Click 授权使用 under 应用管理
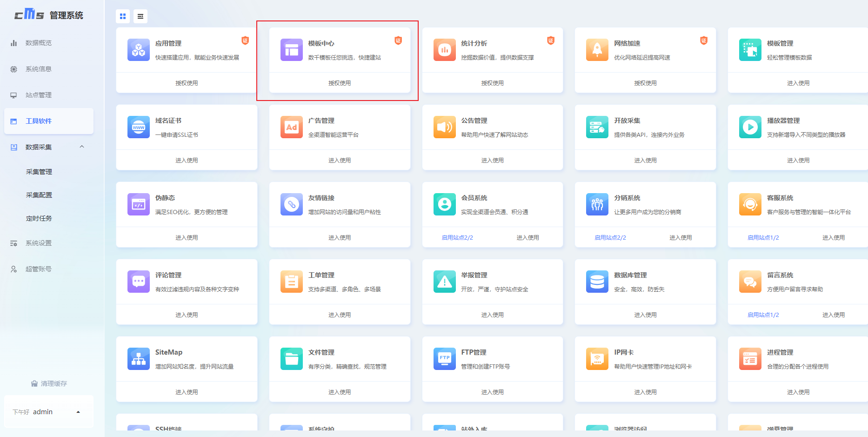 click(187, 83)
